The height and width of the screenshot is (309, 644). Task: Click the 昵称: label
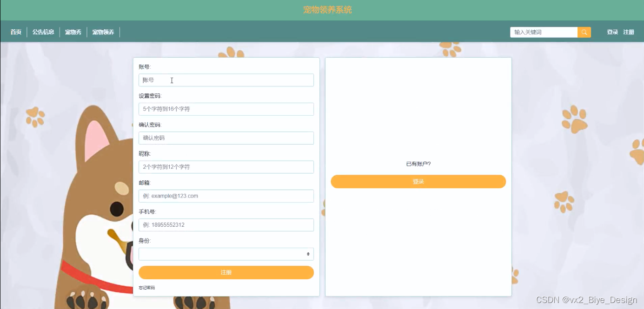pyautogui.click(x=145, y=154)
